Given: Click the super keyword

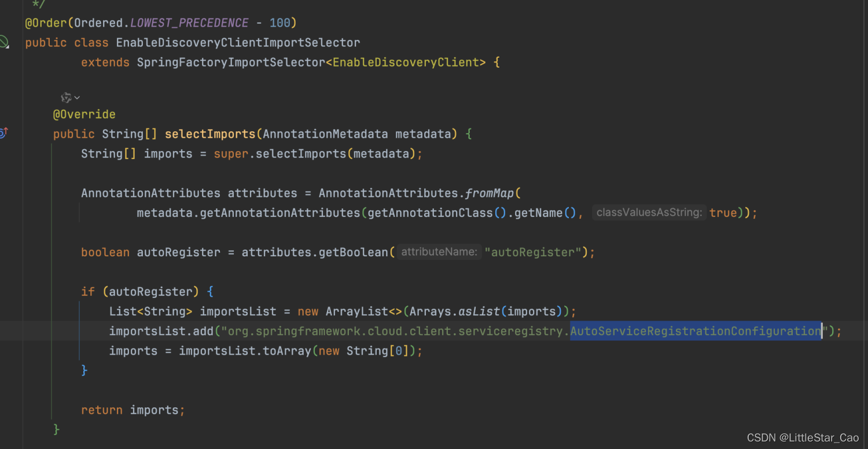Looking at the screenshot, I should click(x=231, y=154).
